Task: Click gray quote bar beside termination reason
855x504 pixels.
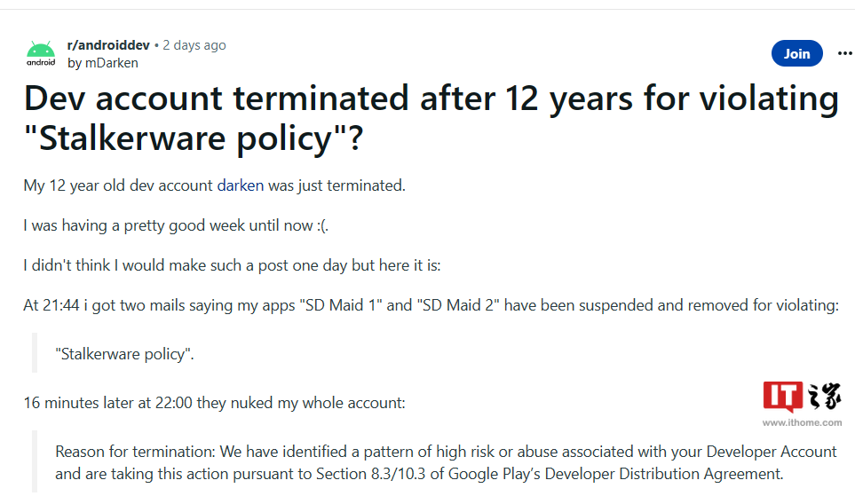Action: pos(35,461)
